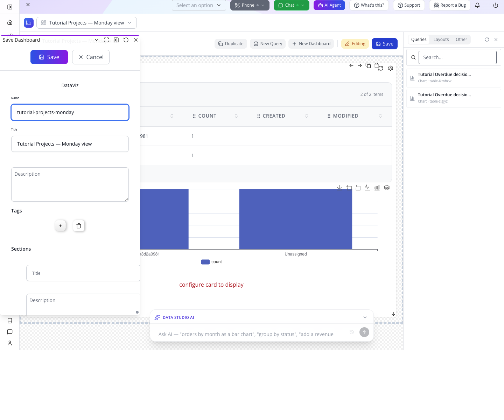Click the home icon in the left sidebar

click(10, 22)
